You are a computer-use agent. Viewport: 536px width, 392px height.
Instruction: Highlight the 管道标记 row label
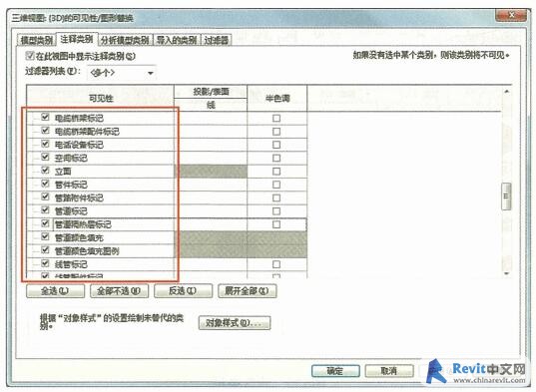71,211
